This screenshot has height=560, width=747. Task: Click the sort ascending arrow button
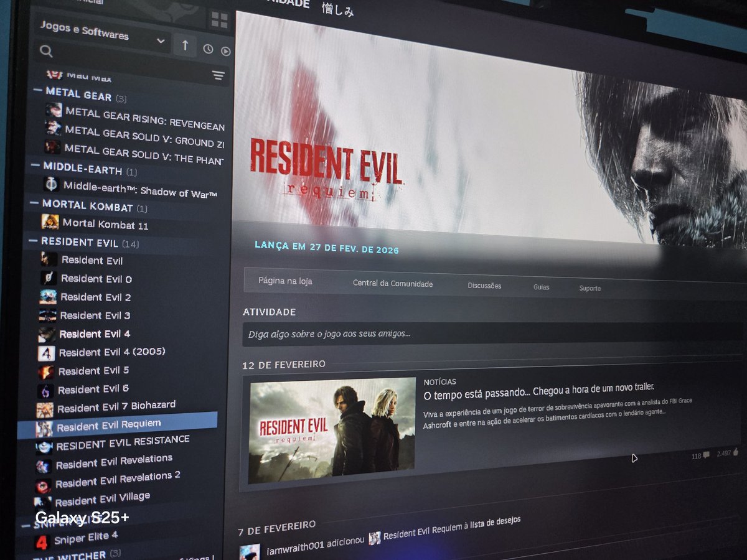pos(185,45)
